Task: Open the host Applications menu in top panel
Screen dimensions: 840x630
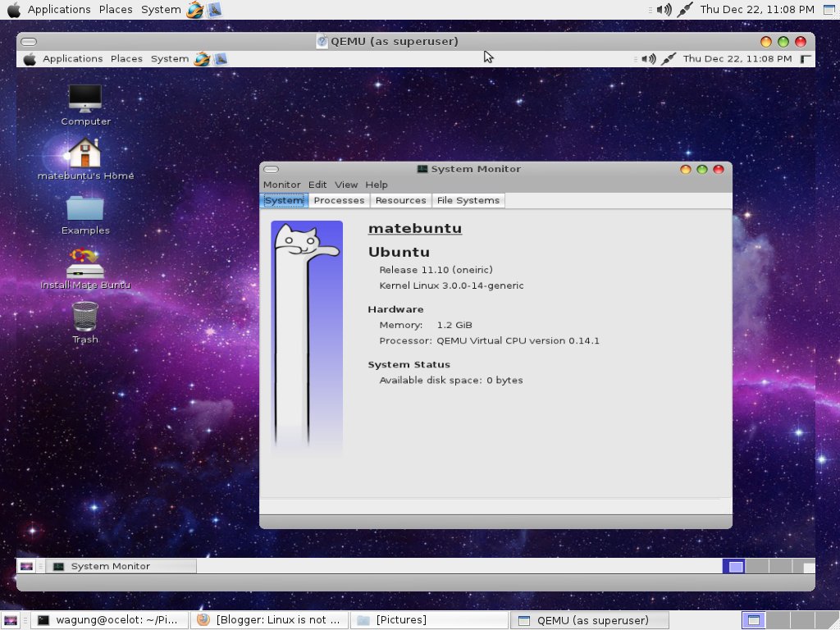Action: [x=59, y=10]
